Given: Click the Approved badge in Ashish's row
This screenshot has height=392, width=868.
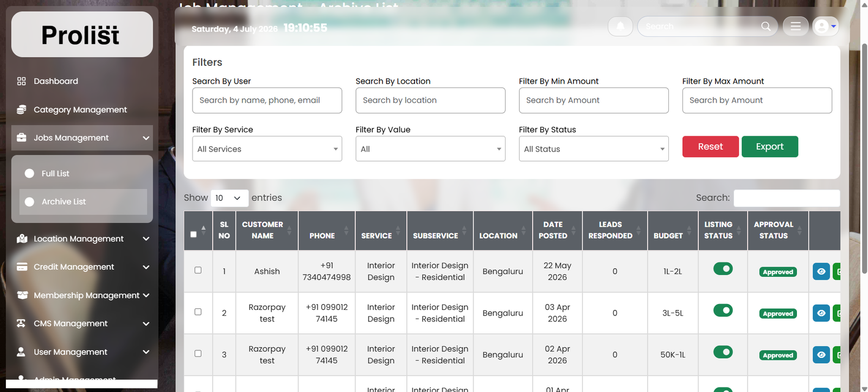Looking at the screenshot, I should point(778,272).
